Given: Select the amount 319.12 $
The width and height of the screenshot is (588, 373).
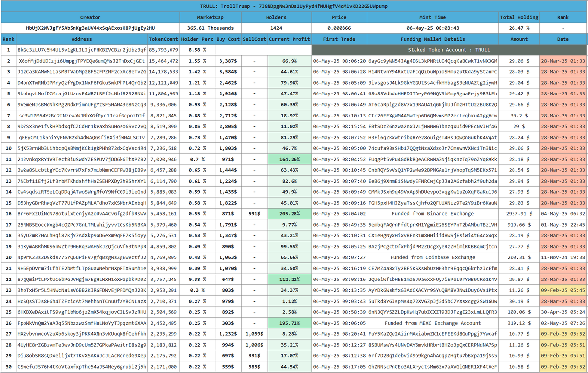Looking at the screenshot, I should pyautogui.click(x=519, y=323).
